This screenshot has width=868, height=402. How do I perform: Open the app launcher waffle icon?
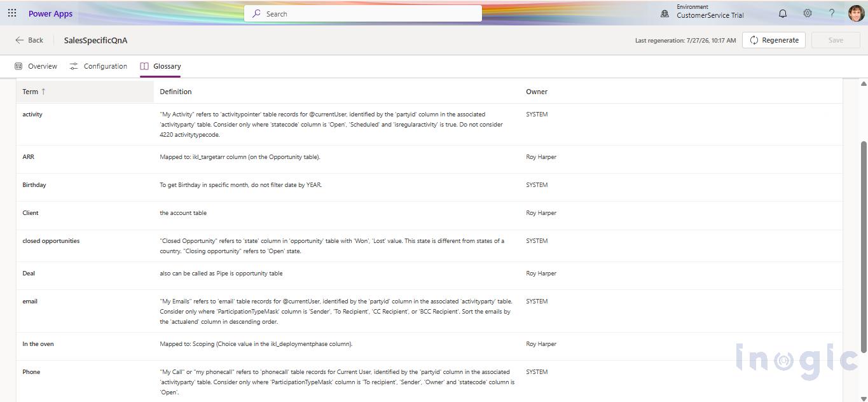(12, 13)
